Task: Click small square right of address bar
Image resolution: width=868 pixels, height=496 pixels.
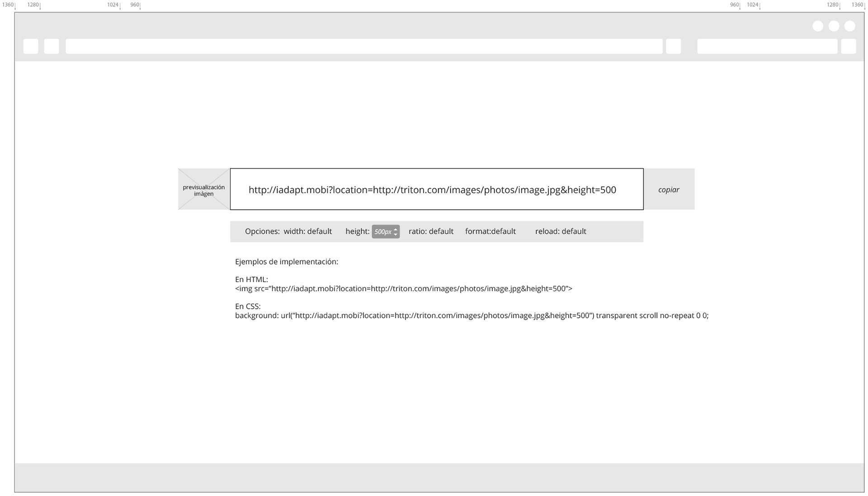Action: click(x=673, y=46)
